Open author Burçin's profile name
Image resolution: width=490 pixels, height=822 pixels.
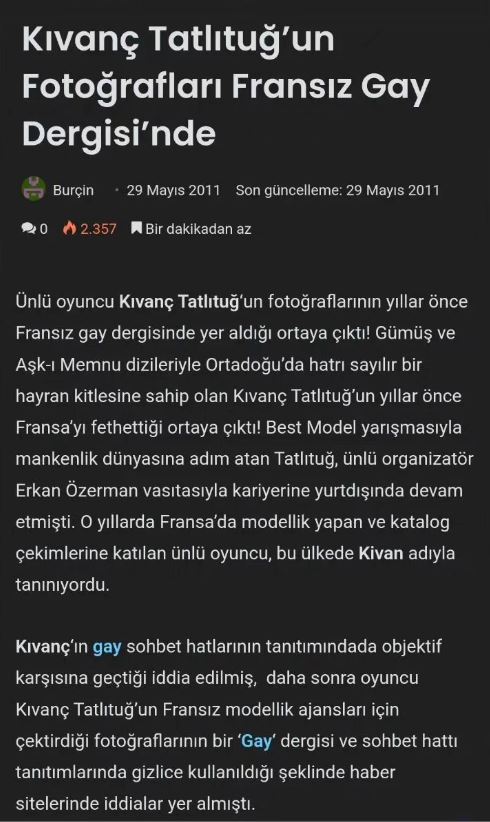pyautogui.click(x=73, y=190)
